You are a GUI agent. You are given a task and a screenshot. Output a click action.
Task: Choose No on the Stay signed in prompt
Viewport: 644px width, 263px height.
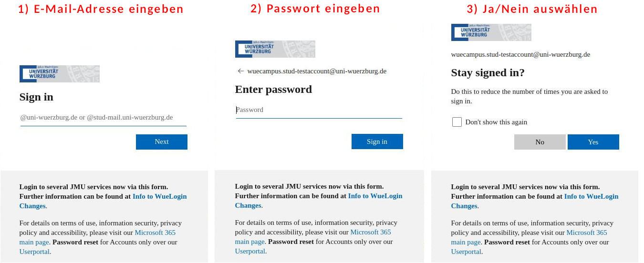click(x=540, y=142)
